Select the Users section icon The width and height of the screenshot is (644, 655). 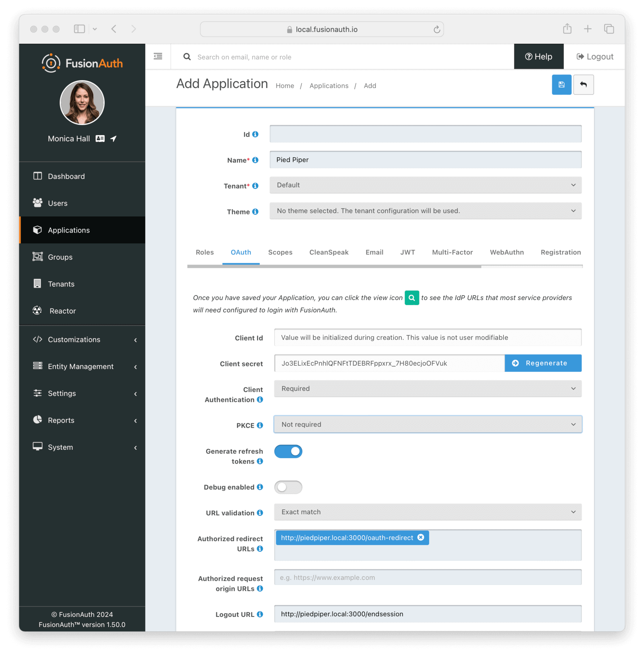tap(37, 203)
